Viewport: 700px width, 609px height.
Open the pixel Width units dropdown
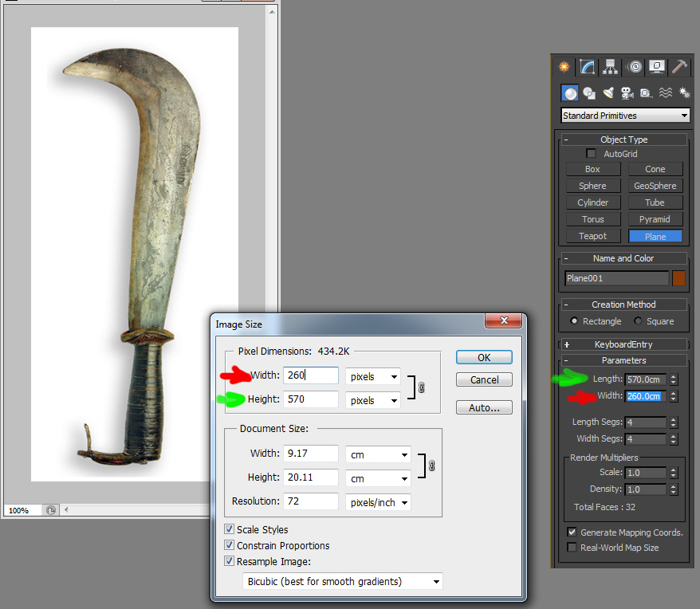[373, 376]
